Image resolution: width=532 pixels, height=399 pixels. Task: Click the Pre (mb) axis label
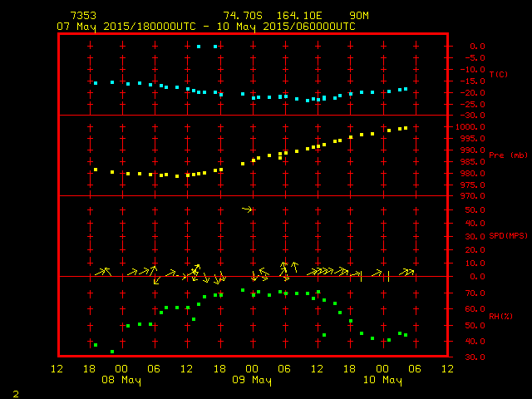(508, 155)
